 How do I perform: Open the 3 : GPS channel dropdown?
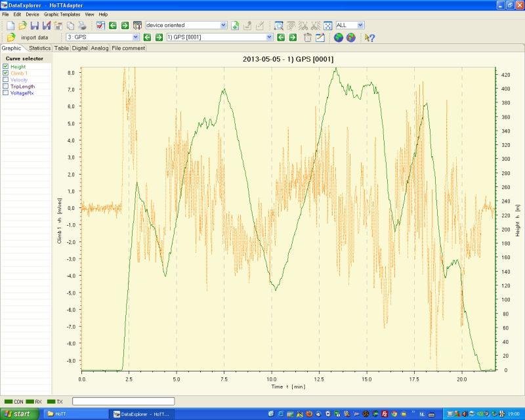[136, 37]
